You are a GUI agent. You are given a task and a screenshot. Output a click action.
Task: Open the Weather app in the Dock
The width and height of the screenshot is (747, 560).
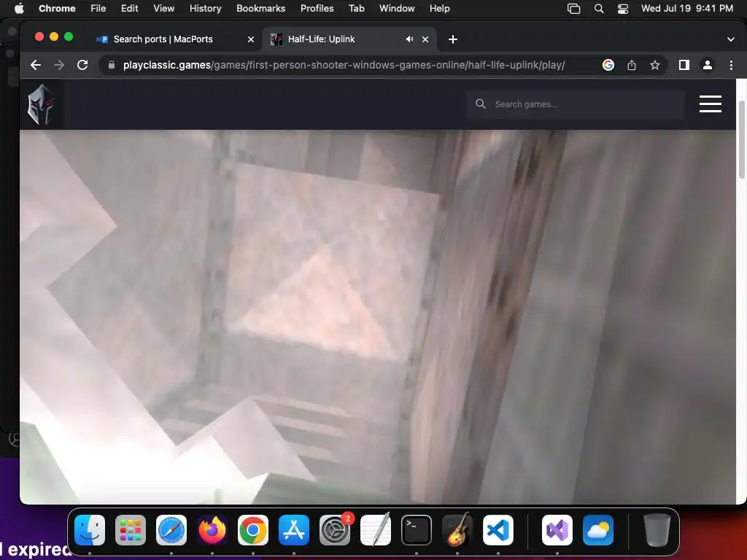click(598, 530)
